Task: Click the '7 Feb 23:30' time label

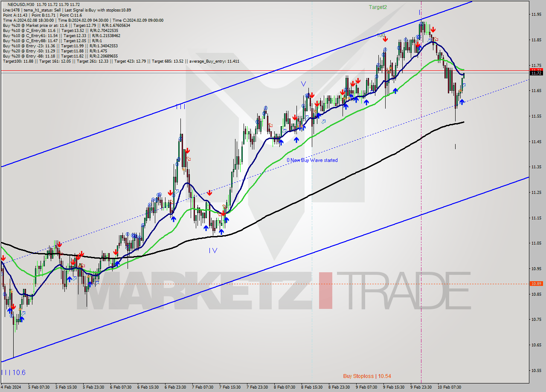Action: pos(257,387)
